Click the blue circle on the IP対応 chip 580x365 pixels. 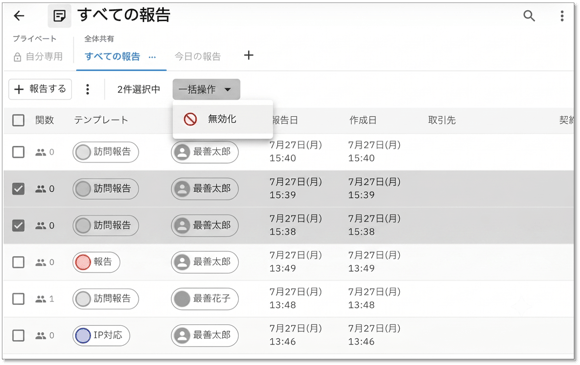pyautogui.click(x=83, y=335)
